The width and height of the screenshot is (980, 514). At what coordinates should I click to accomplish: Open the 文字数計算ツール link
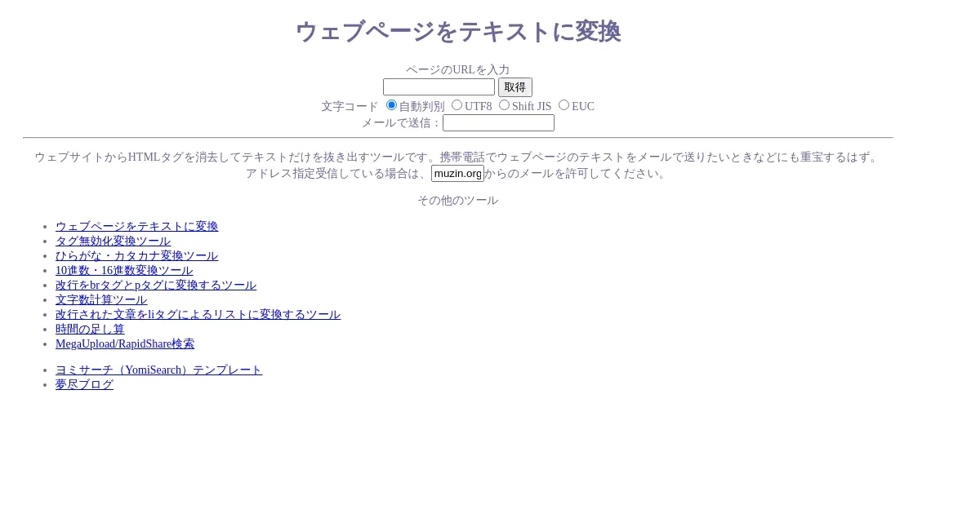101,300
